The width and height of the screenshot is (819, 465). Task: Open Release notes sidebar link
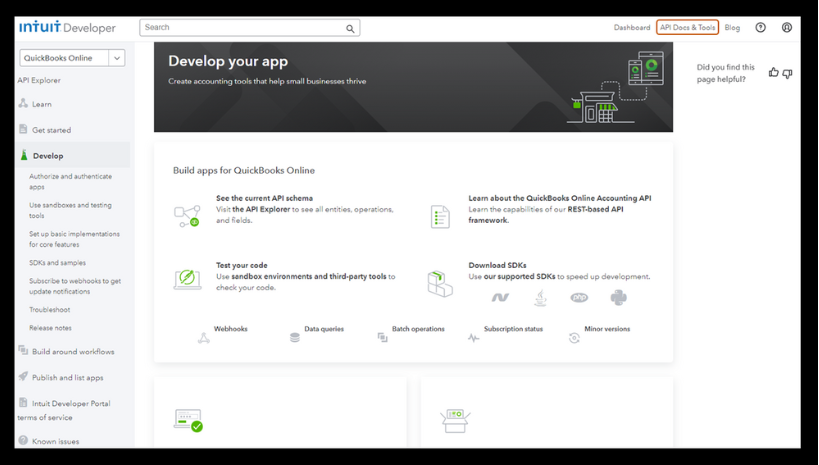pos(50,328)
